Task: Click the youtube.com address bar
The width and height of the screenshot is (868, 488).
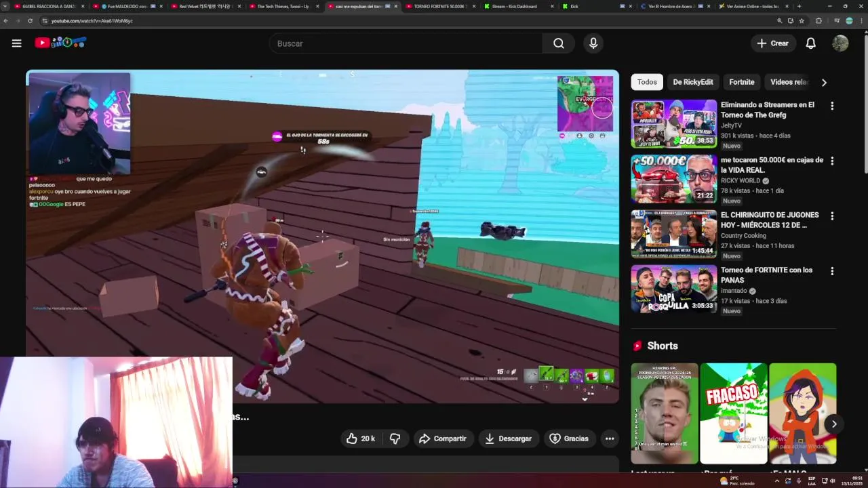Action: [x=407, y=21]
